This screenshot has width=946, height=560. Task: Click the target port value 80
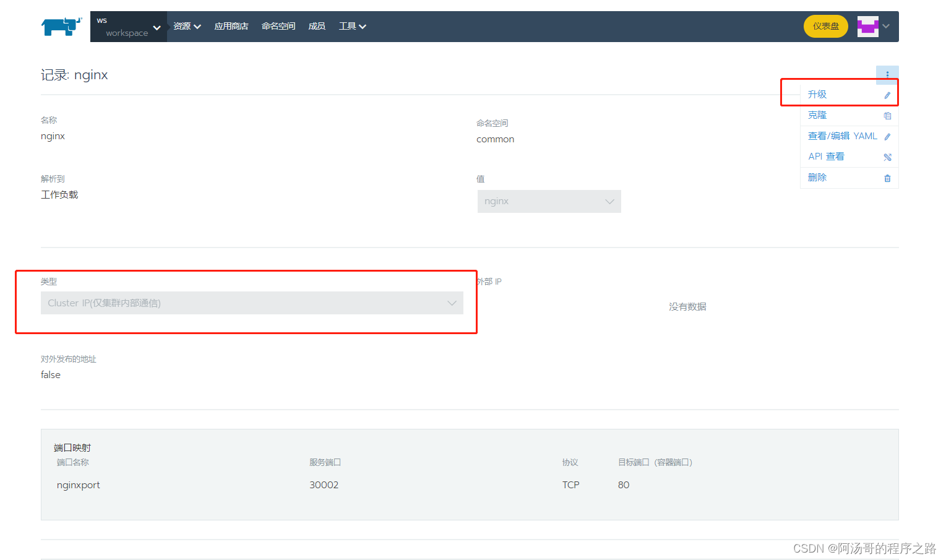tap(624, 485)
